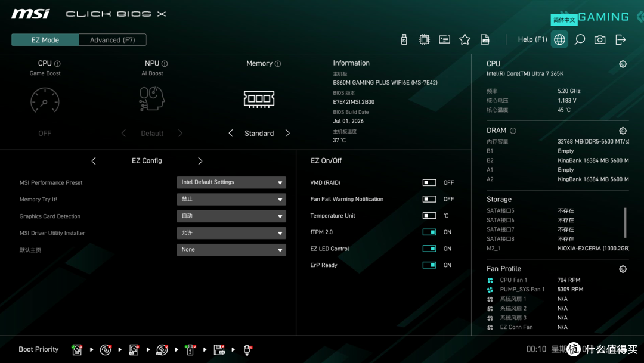Click the Memory module icon
This screenshot has width=644, height=363.
(259, 99)
